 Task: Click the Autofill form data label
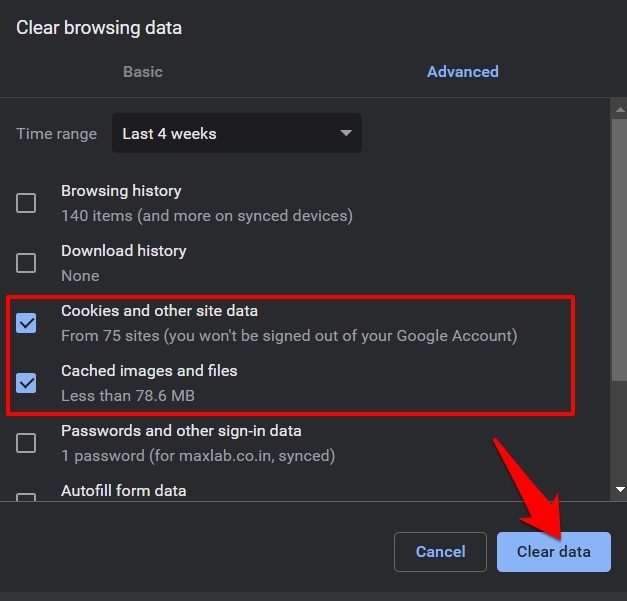123,491
